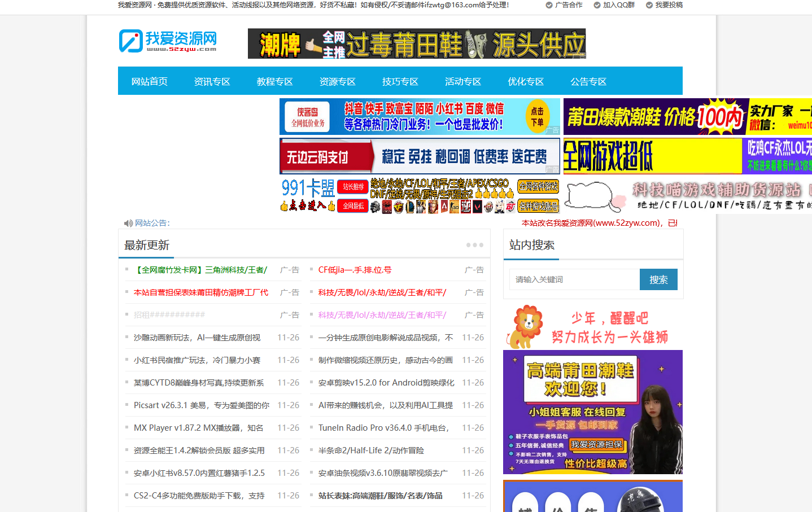Open article 小红书民宿推广玩法，冷门暴力小赛
This screenshot has height=512, width=812.
click(x=197, y=360)
